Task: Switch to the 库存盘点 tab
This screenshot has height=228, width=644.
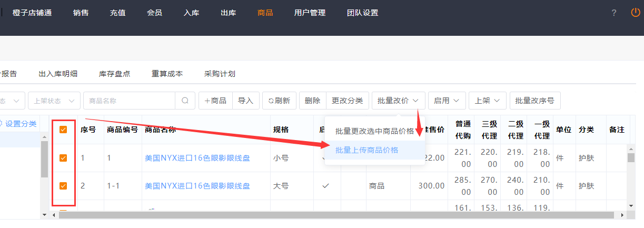Action: click(x=114, y=74)
